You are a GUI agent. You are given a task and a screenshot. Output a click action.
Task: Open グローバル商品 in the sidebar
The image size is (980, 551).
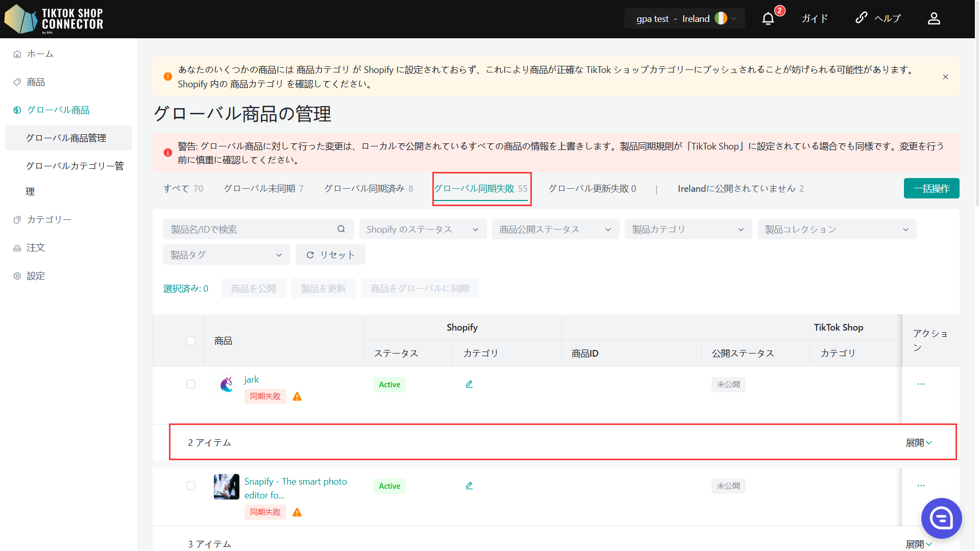pos(58,110)
